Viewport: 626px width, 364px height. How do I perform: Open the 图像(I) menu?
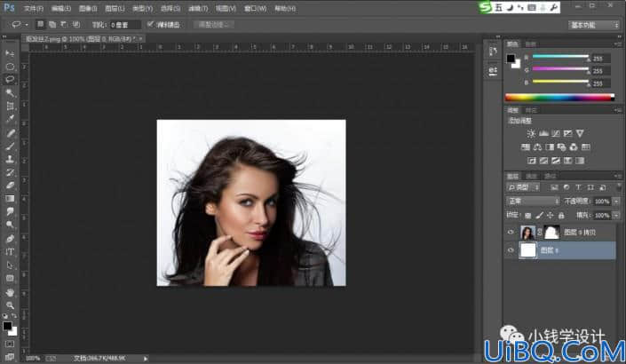pyautogui.click(x=88, y=8)
